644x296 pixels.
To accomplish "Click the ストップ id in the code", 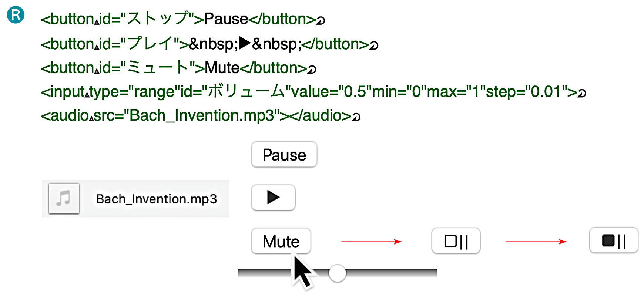I will click(x=158, y=18).
